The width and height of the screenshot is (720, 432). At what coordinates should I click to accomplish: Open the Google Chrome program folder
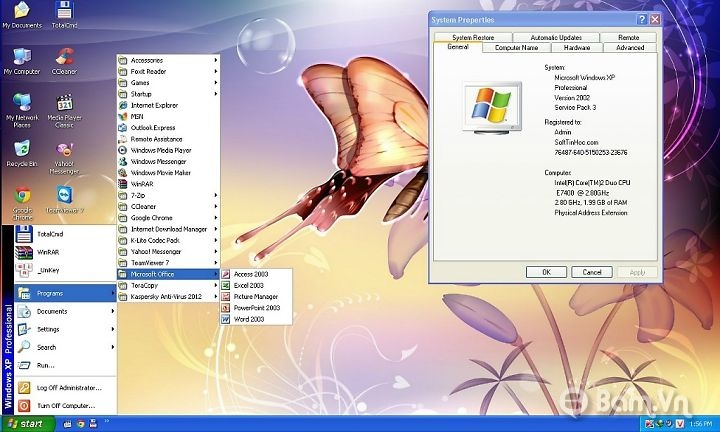coord(169,218)
